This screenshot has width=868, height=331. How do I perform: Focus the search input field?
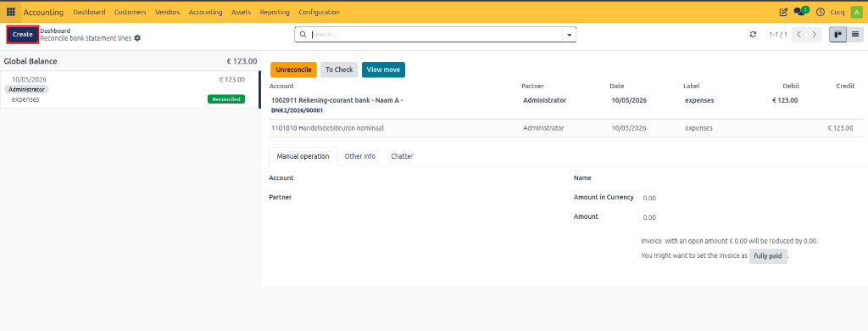tap(436, 35)
